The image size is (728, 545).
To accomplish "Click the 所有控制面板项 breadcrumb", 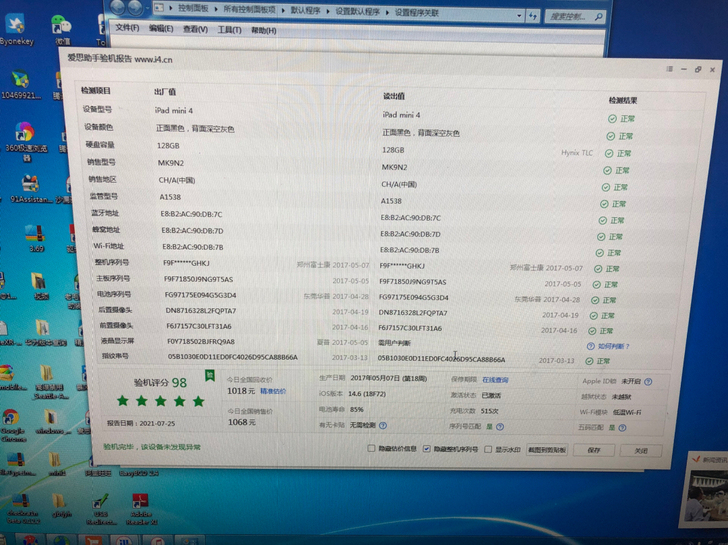I will (x=249, y=10).
